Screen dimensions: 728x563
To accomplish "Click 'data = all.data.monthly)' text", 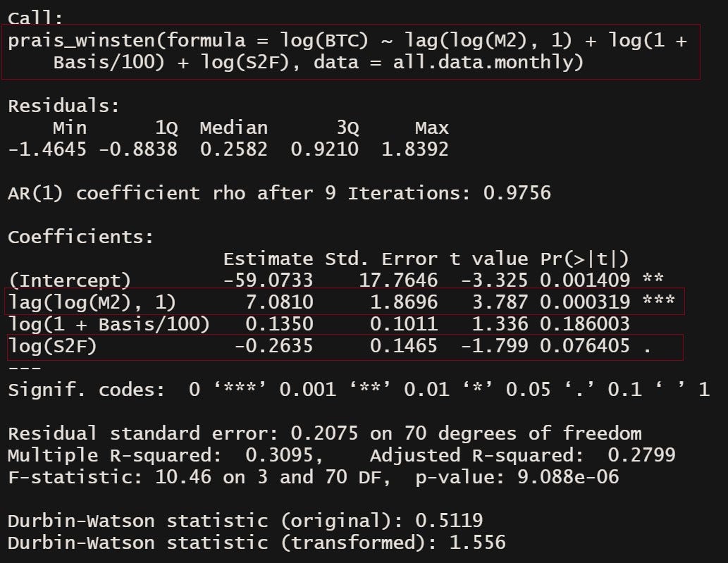I will (448, 62).
